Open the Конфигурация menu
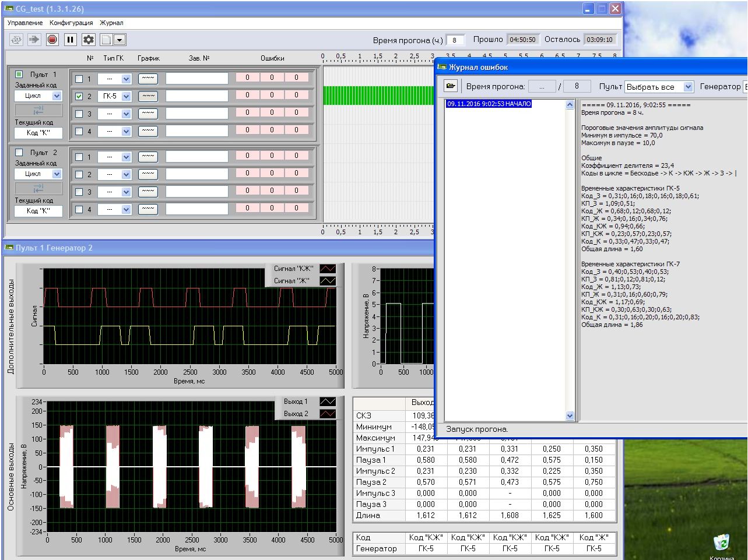Image resolution: width=748 pixels, height=560 pixels. [71, 23]
